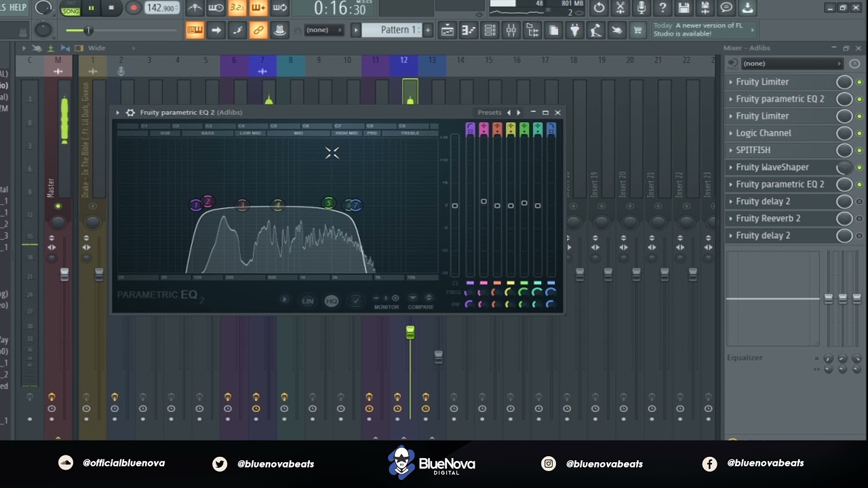Open the mixer Wide layout menu
Image resolution: width=868 pixels, height=488 pixels.
[96, 48]
